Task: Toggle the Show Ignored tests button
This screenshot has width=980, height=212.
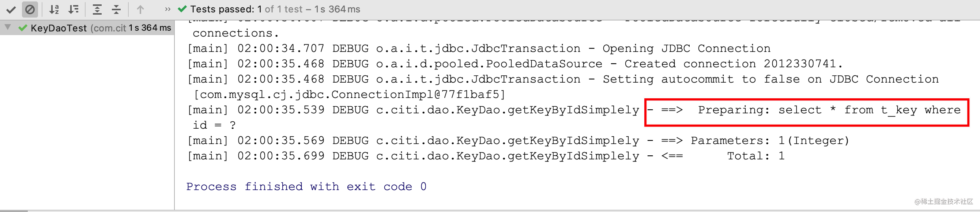Action: [30, 9]
